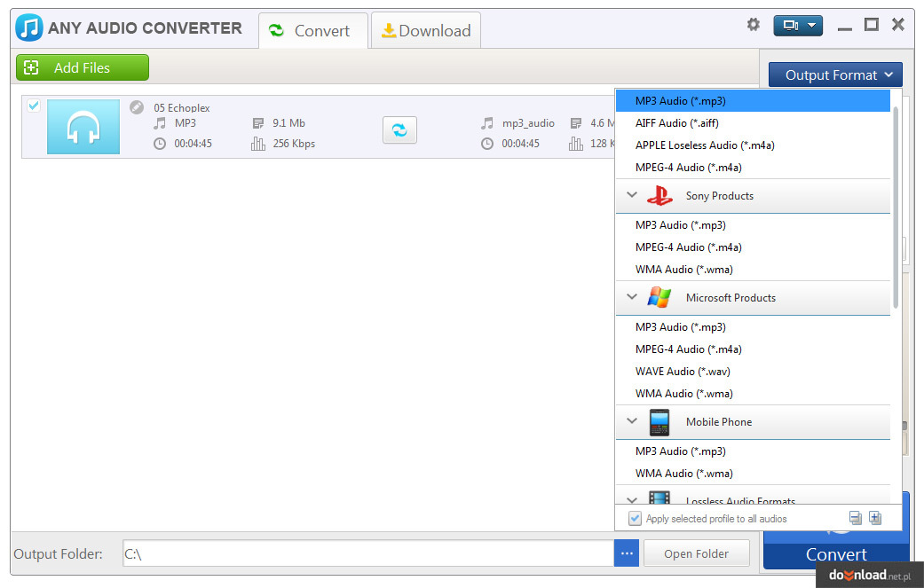Switch to the Convert tab
This screenshot has width=924, height=588.
point(313,31)
